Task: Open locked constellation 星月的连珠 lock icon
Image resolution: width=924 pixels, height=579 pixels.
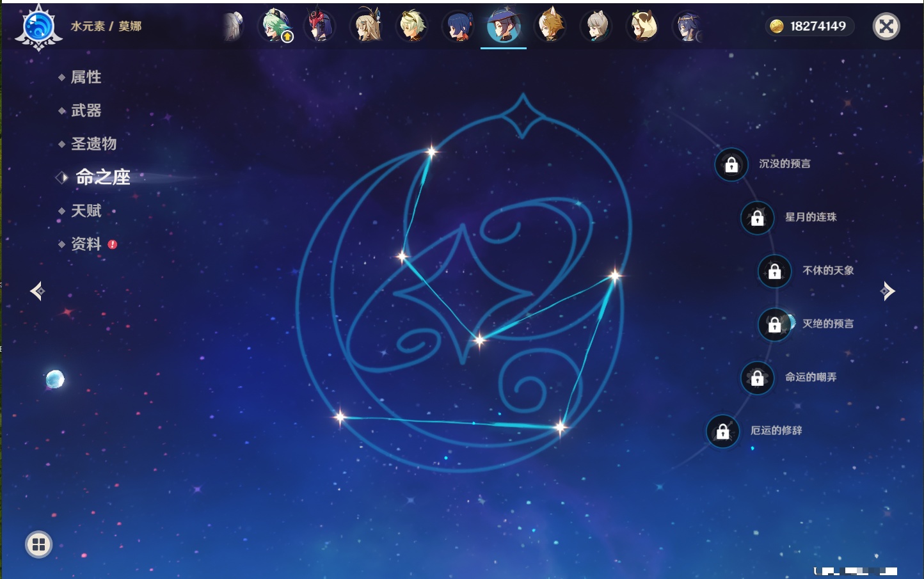Action: [758, 218]
